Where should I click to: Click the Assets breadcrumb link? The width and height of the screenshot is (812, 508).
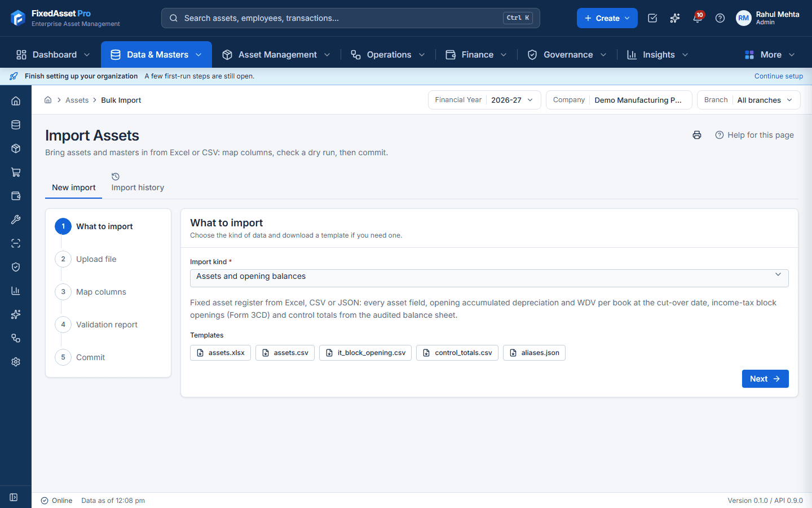(77, 100)
